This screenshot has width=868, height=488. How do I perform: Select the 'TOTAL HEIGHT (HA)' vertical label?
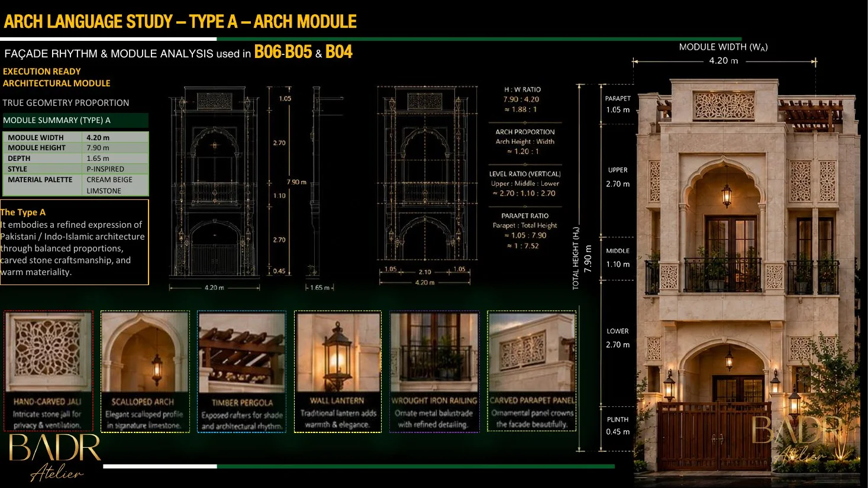[x=575, y=258]
